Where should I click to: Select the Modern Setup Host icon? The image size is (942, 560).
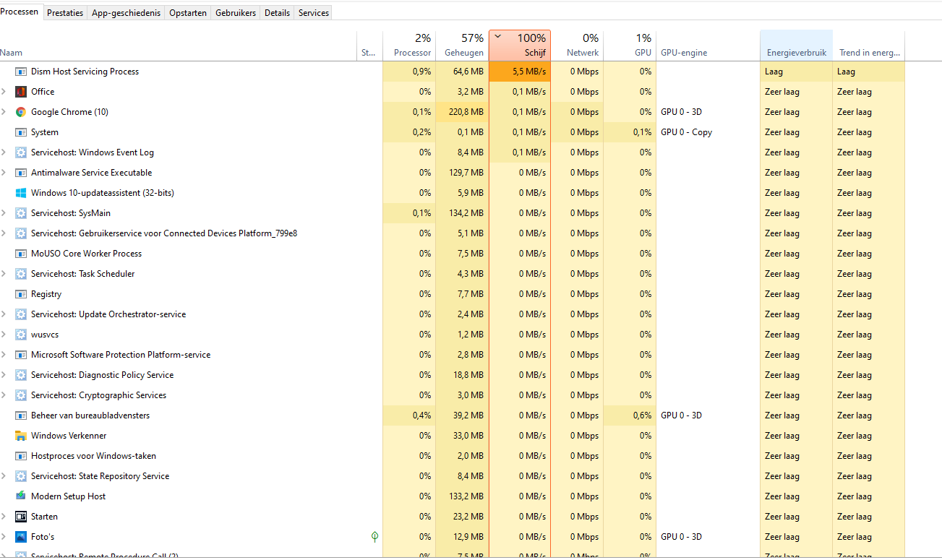pos(21,496)
